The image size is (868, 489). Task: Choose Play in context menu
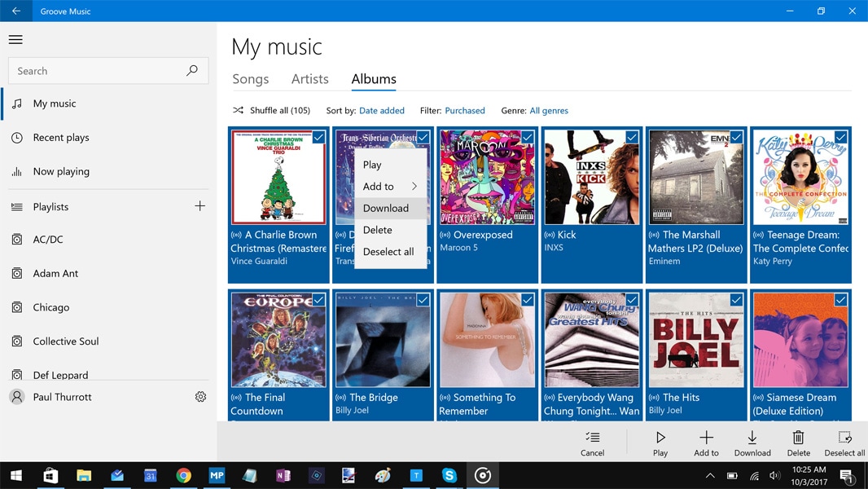click(391, 165)
